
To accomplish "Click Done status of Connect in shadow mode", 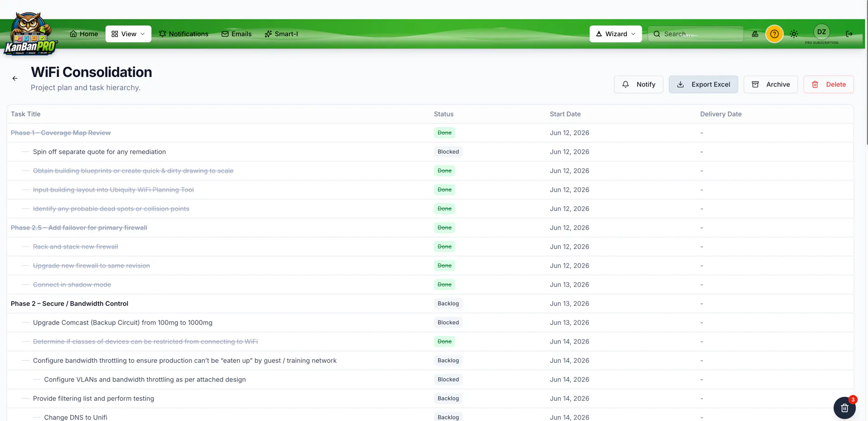I will tap(444, 285).
